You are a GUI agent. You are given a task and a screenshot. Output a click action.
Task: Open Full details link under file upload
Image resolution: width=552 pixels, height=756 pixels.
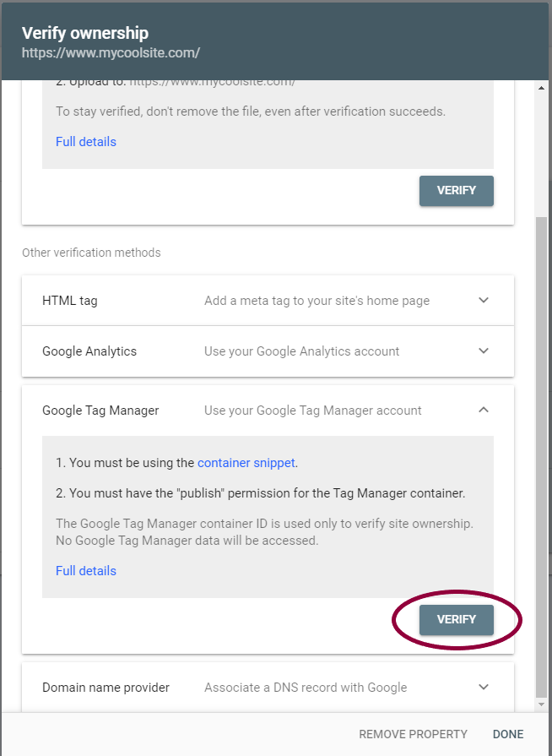(86, 142)
